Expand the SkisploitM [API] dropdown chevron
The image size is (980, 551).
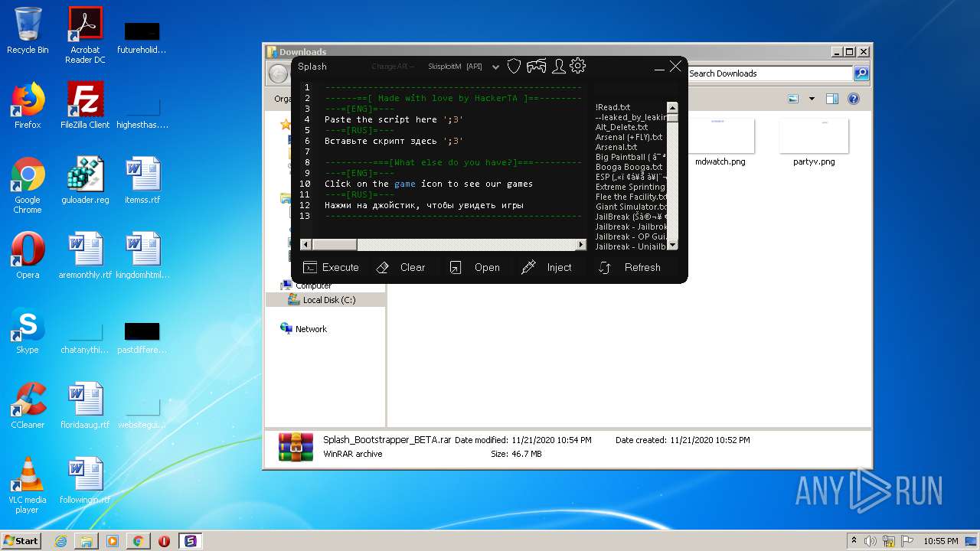point(495,67)
